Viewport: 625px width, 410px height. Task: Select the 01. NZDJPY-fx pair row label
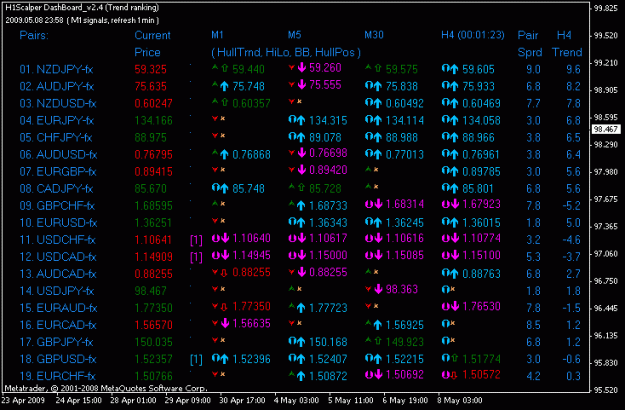[x=56, y=69]
